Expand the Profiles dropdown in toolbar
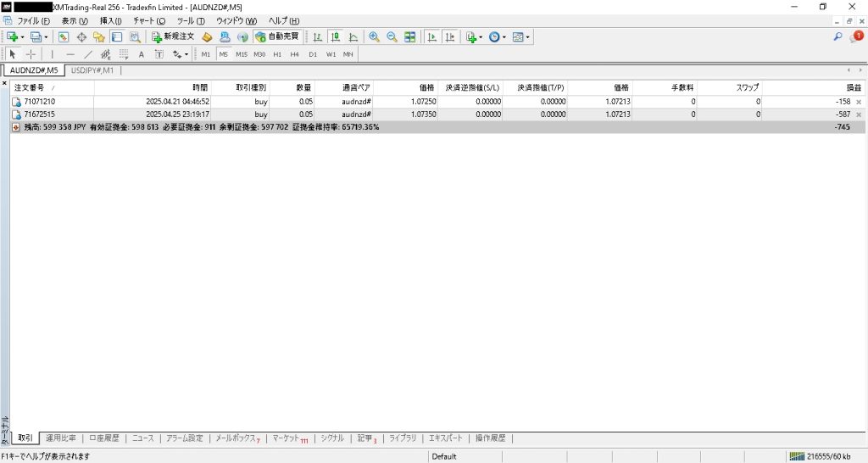868x463 pixels. coord(46,37)
